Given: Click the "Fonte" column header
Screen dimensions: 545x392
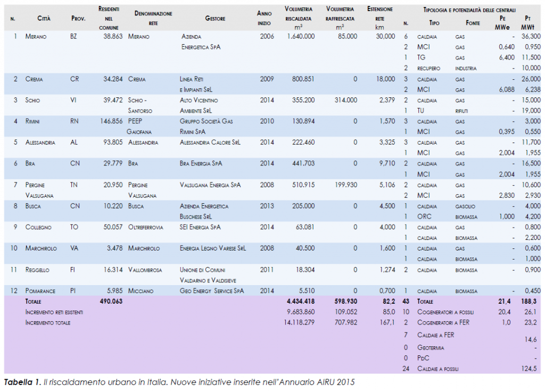Looking at the screenshot, I should click(473, 23).
